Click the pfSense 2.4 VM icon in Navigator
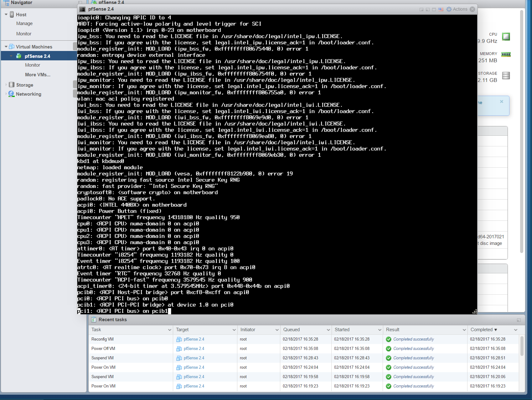Viewport: 532px width, 400px height. coord(19,56)
